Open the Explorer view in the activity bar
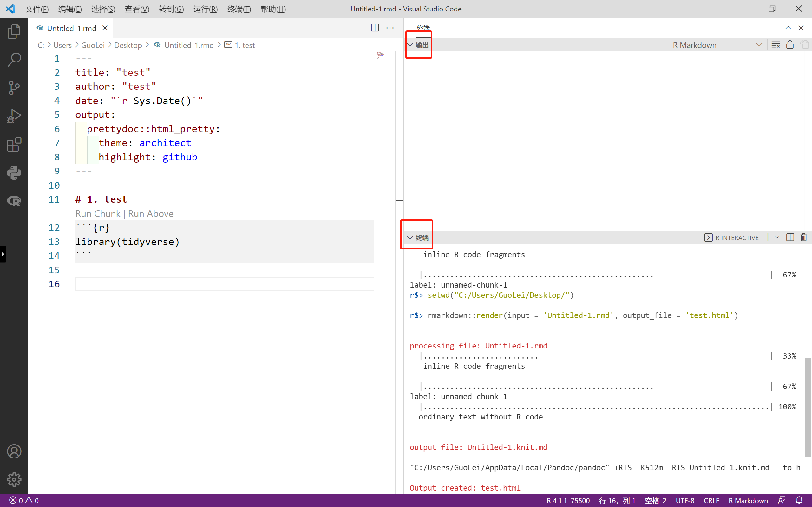 14,31
